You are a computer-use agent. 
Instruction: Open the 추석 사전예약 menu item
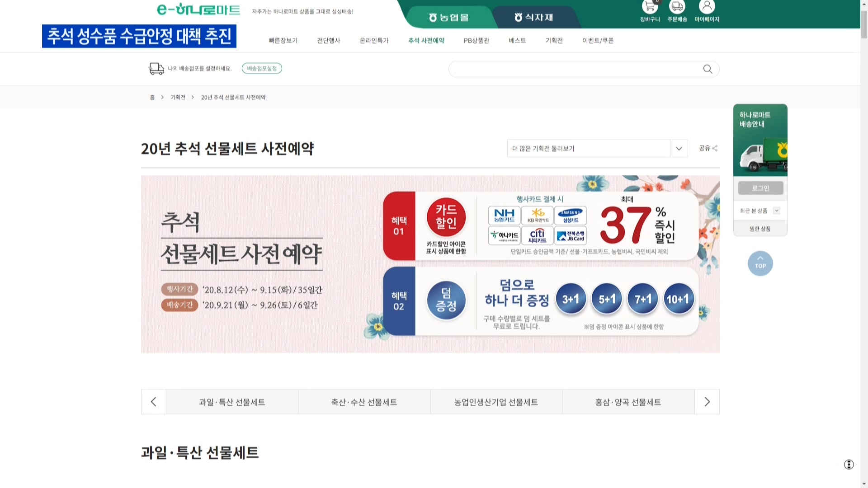tap(426, 41)
